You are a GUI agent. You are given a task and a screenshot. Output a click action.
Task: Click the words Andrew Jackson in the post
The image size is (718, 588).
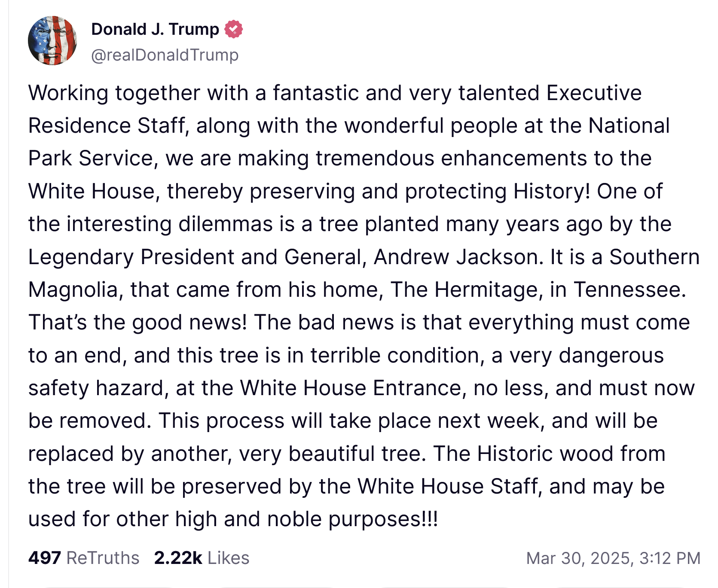tap(455, 257)
